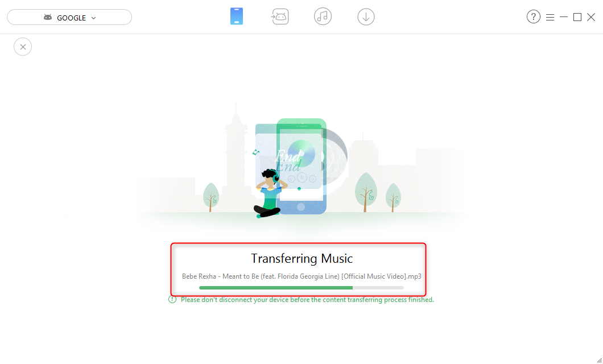Click the "Please don't disconnect" warning text
Screen dimensions: 603x364
point(307,299)
